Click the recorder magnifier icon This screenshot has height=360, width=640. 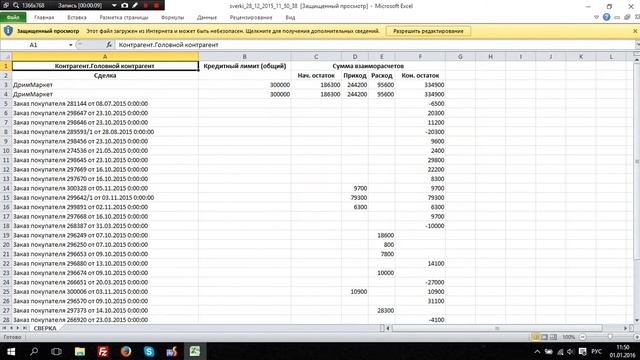pyautogui.click(x=16, y=6)
